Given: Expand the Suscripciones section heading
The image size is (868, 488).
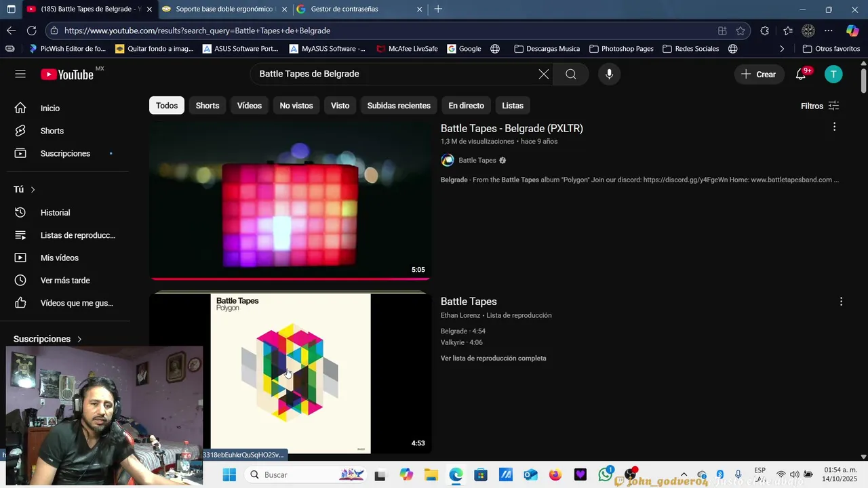Looking at the screenshot, I should click(x=47, y=339).
